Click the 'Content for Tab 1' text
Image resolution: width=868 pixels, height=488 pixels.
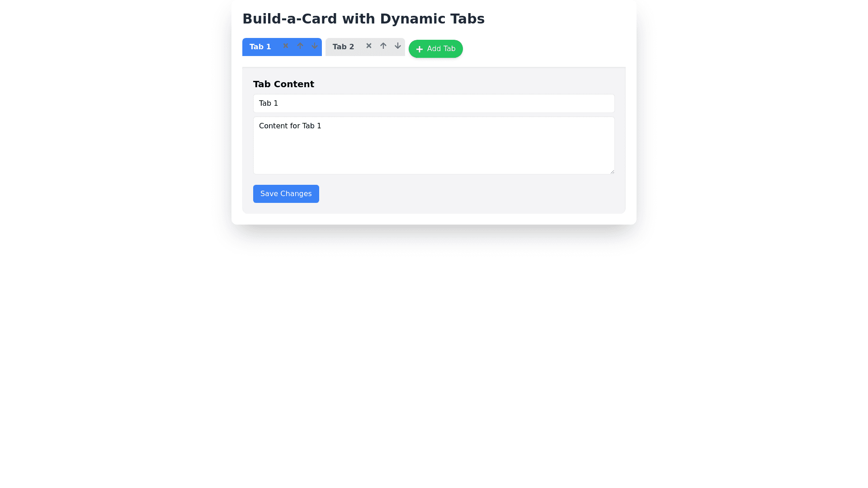click(x=290, y=126)
